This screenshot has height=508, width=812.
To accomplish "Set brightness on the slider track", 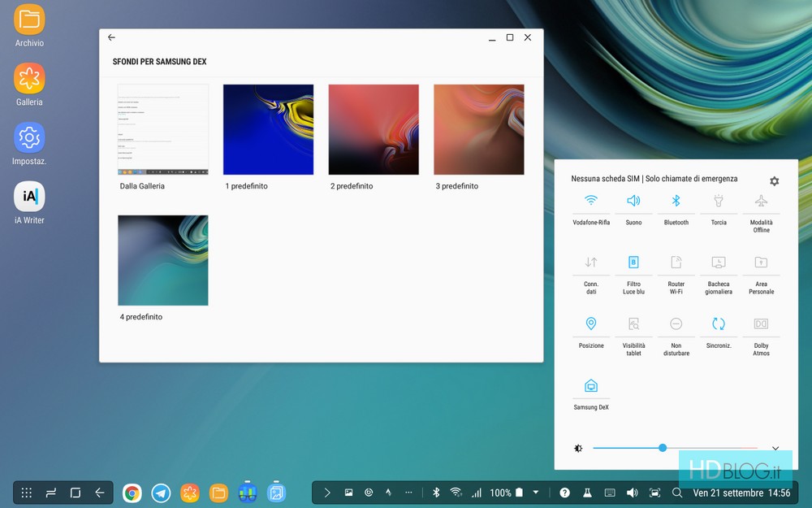I will (x=675, y=448).
